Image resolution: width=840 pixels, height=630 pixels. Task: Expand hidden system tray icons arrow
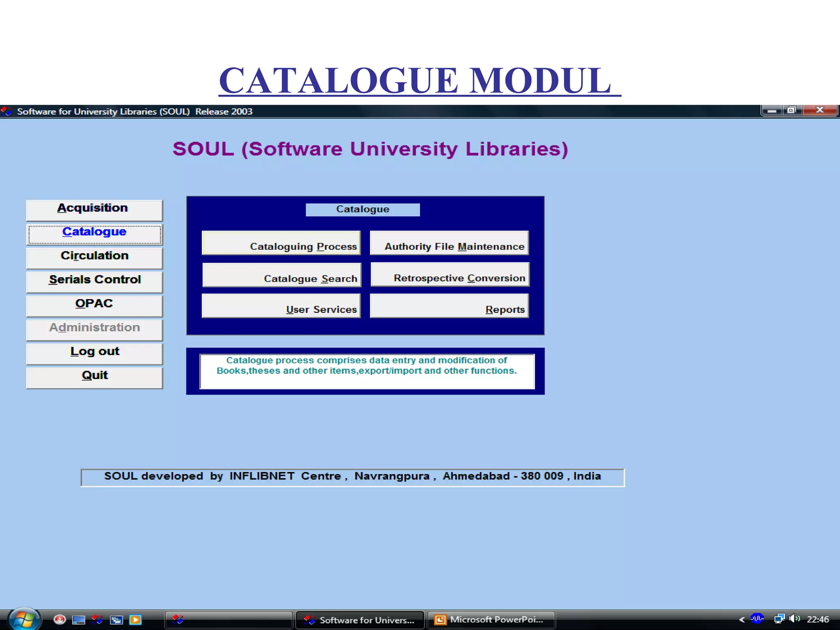[742, 620]
